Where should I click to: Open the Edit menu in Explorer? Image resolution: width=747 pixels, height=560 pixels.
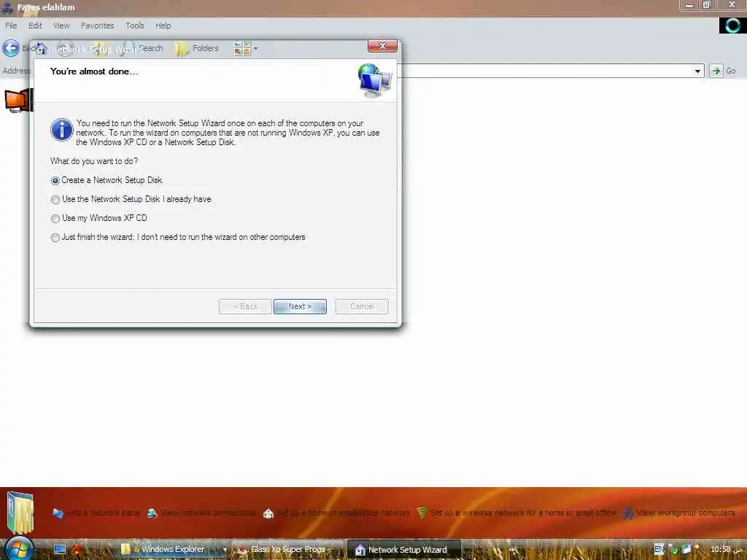(x=35, y=26)
